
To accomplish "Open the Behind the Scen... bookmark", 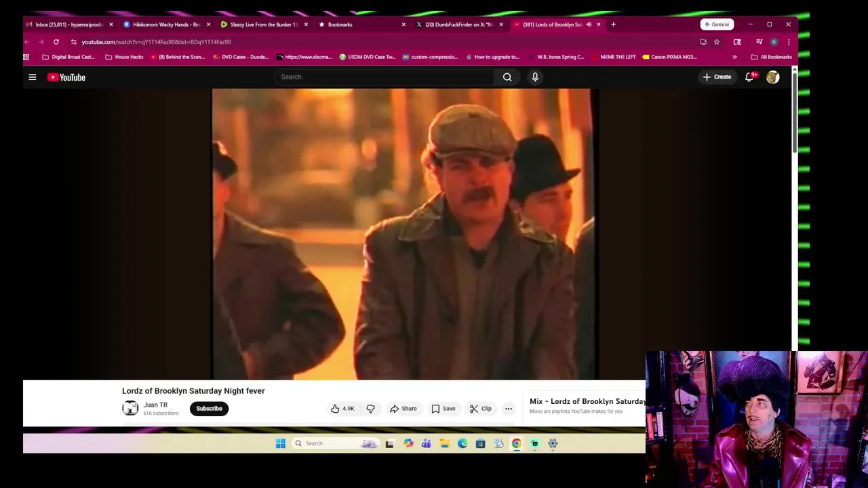I will tap(178, 57).
